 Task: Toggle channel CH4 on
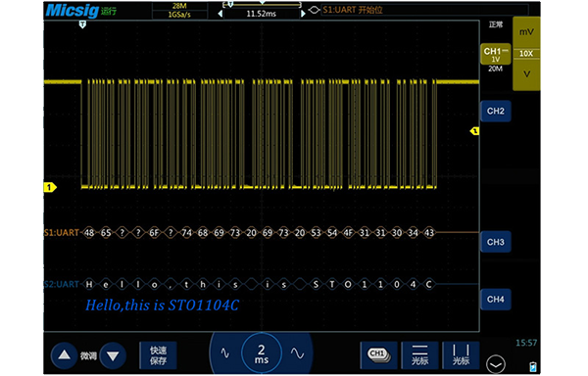496,300
